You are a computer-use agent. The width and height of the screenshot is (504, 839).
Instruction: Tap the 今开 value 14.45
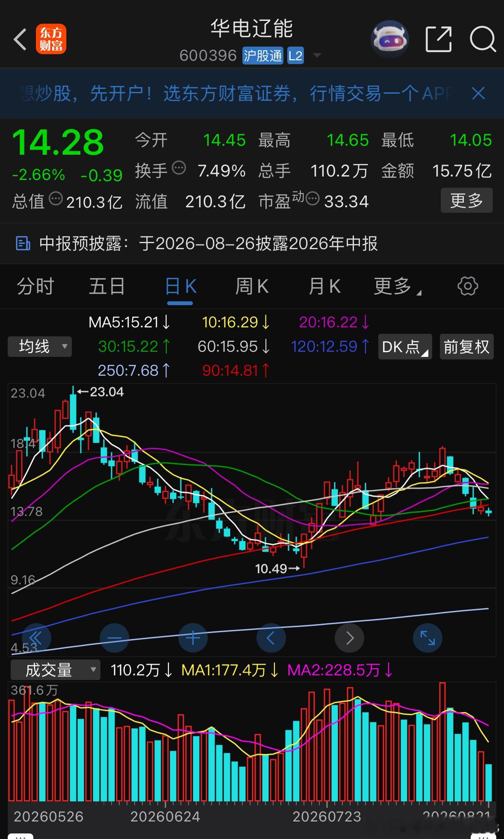[224, 140]
